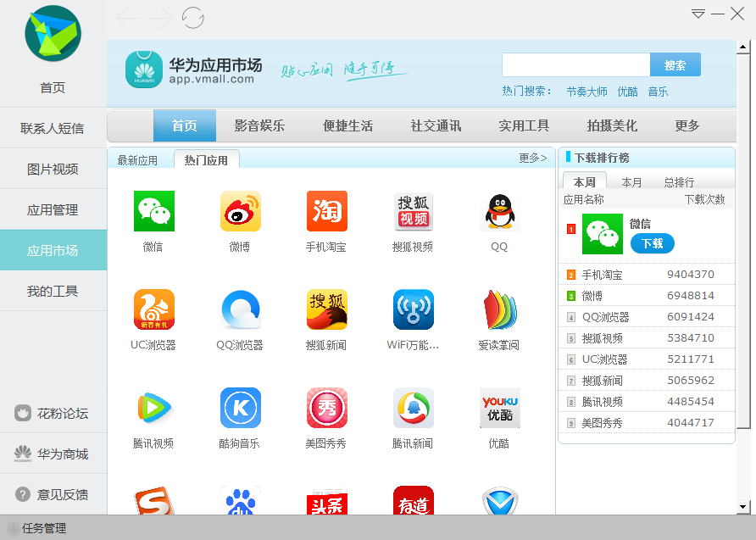The height and width of the screenshot is (540, 756).
Task: Select the 热门应用 tab
Action: coord(206,159)
